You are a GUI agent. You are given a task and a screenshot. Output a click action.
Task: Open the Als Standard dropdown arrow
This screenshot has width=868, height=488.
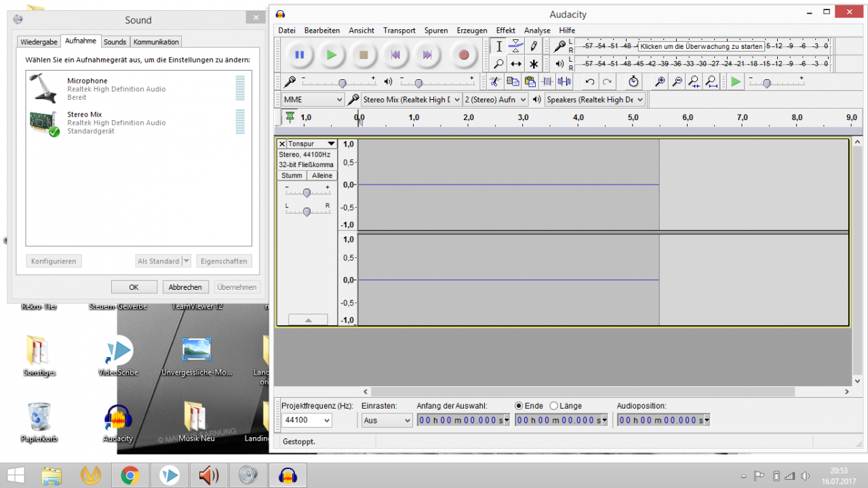tap(186, 261)
